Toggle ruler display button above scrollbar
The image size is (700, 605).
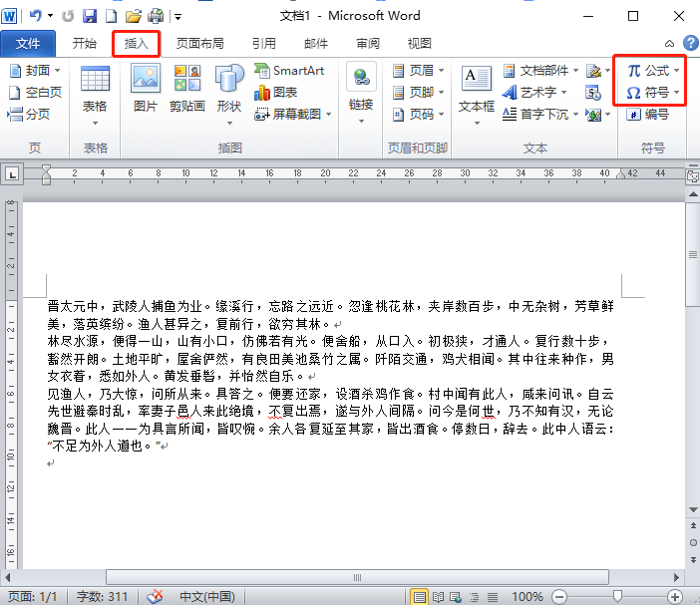click(693, 175)
